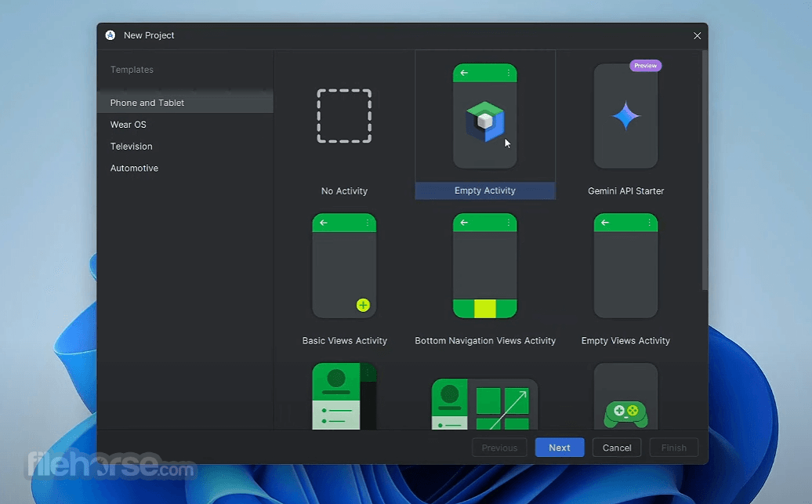Open the Phone and Tablet templates category
The width and height of the screenshot is (812, 504).
[185, 103]
